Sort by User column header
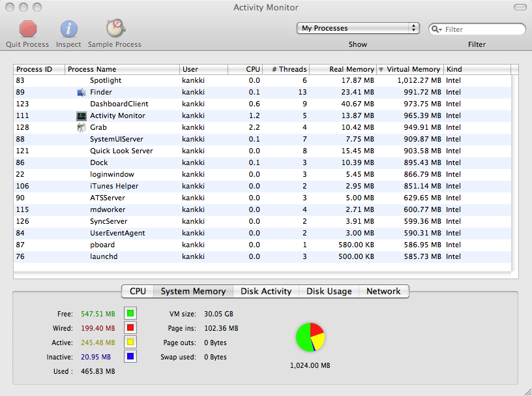The image size is (532, 396). click(203, 69)
